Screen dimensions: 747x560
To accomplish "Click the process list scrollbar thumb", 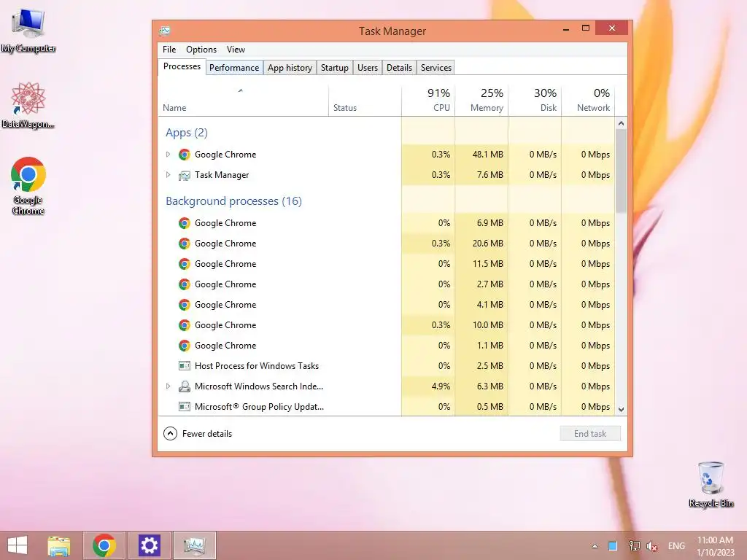I will point(621,171).
